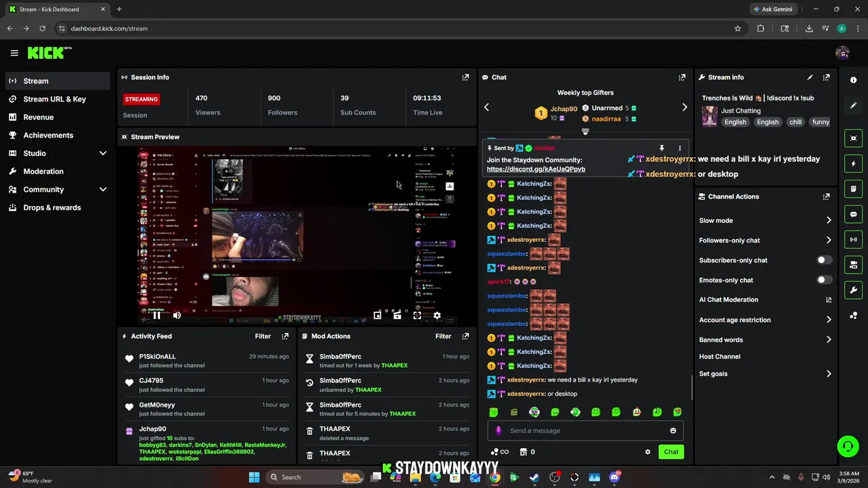Viewport: 868px width, 488px height.
Task: Focus the Send a message field
Action: coord(585,430)
